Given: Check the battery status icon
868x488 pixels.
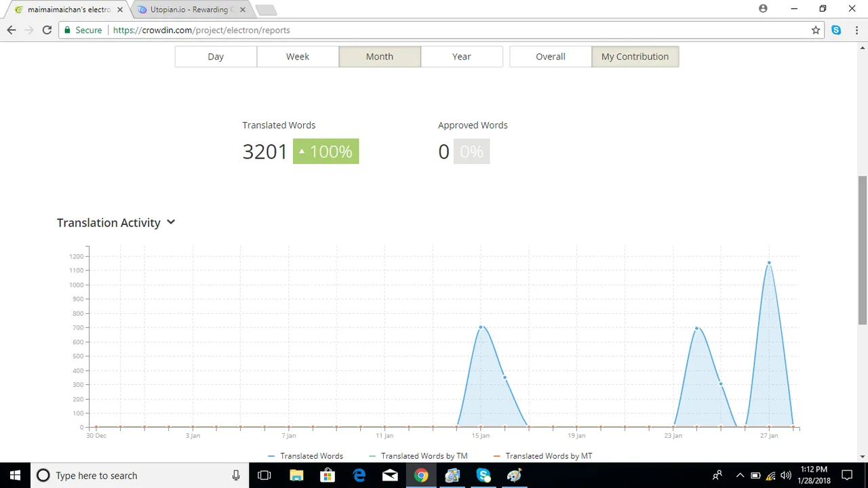Looking at the screenshot, I should point(755,475).
